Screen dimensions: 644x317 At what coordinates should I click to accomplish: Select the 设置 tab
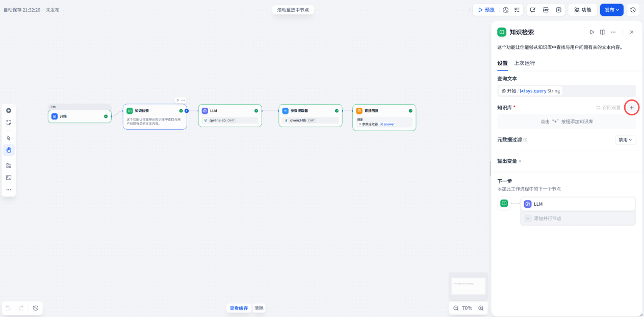point(502,63)
